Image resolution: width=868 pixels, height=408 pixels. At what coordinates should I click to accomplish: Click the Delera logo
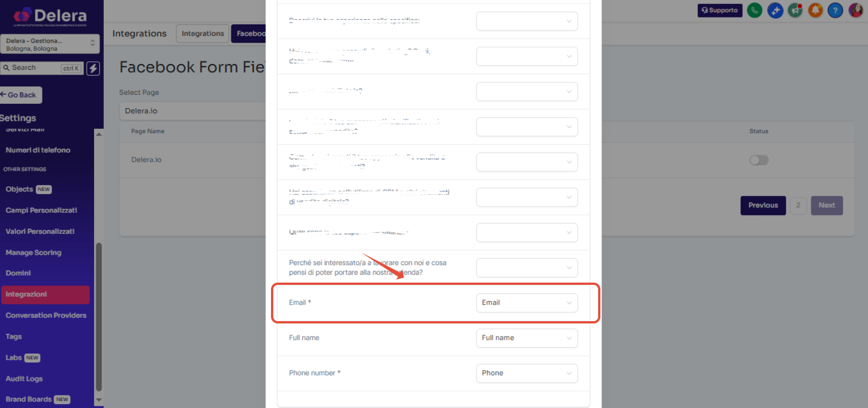50,16
